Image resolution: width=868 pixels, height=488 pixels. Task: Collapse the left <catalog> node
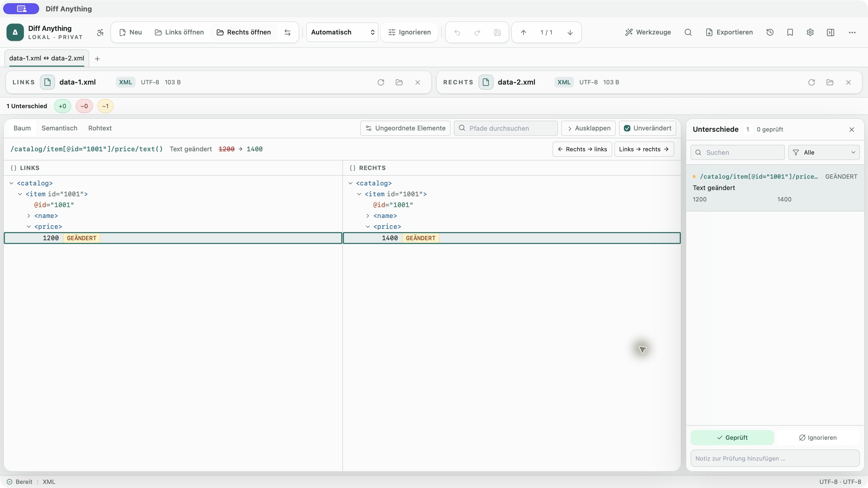tap(11, 183)
